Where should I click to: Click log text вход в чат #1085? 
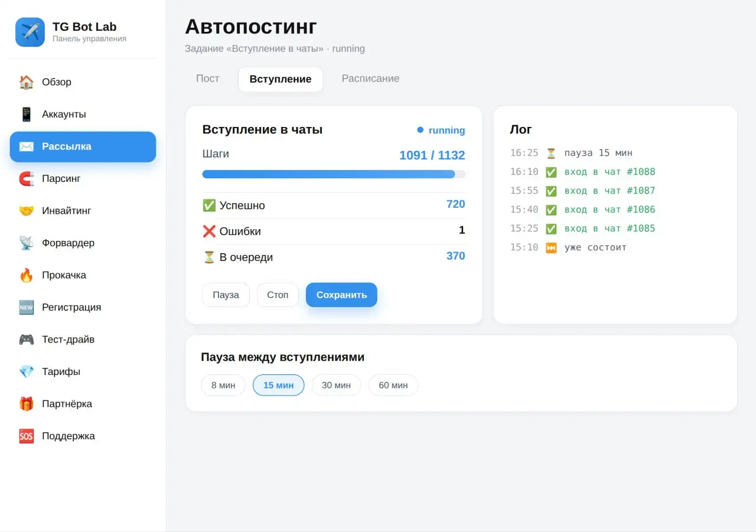(610, 229)
